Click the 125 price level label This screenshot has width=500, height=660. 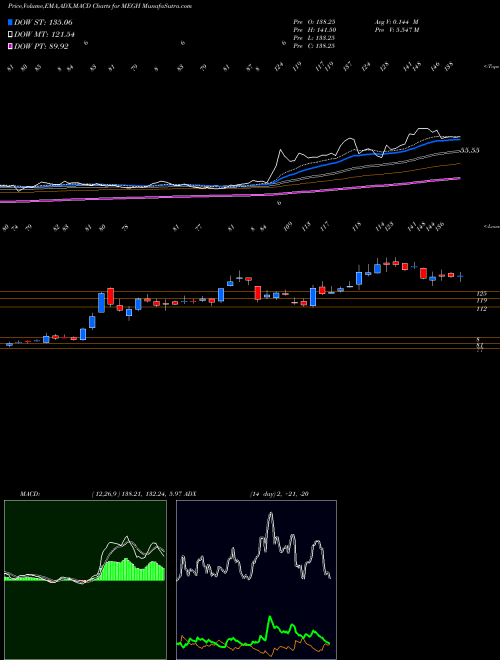click(481, 293)
